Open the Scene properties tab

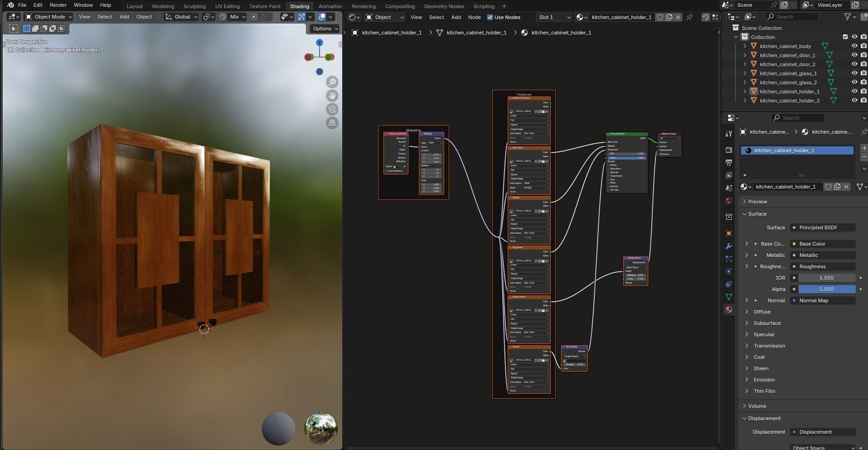(x=728, y=188)
